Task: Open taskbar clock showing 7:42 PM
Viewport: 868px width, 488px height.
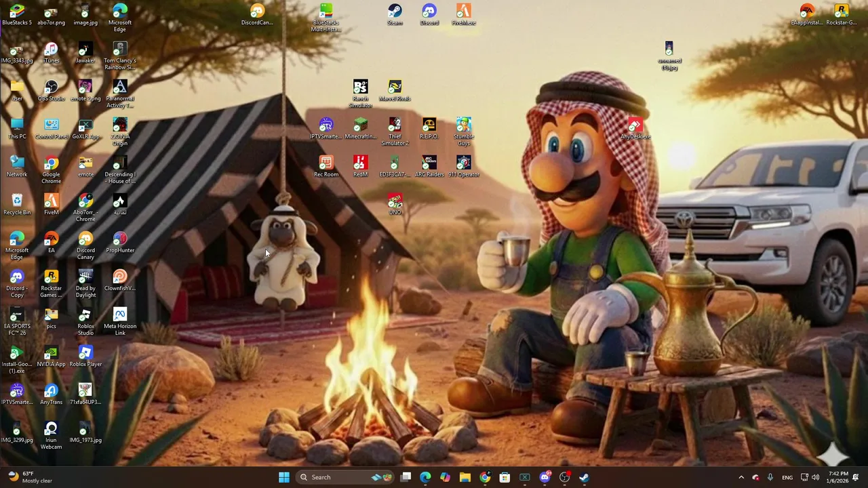Action: [x=838, y=477]
